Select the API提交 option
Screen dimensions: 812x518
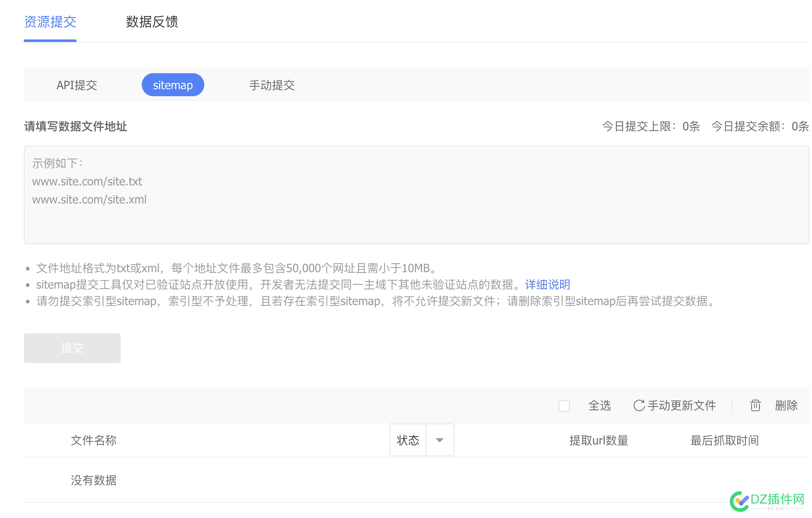coord(77,85)
